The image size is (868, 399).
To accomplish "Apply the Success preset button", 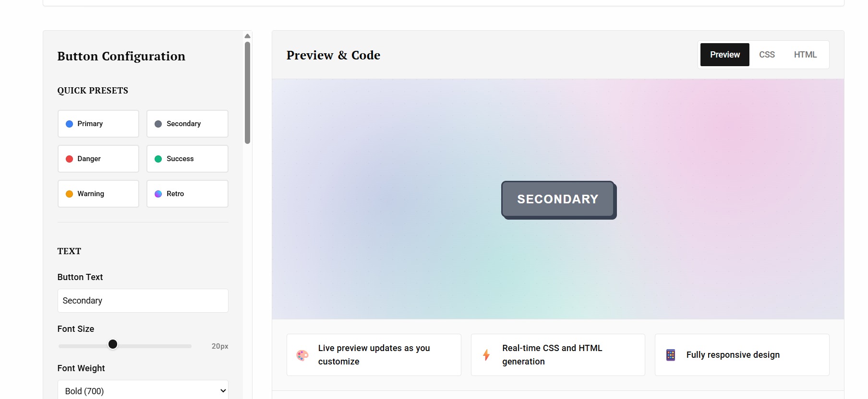I will click(x=187, y=159).
